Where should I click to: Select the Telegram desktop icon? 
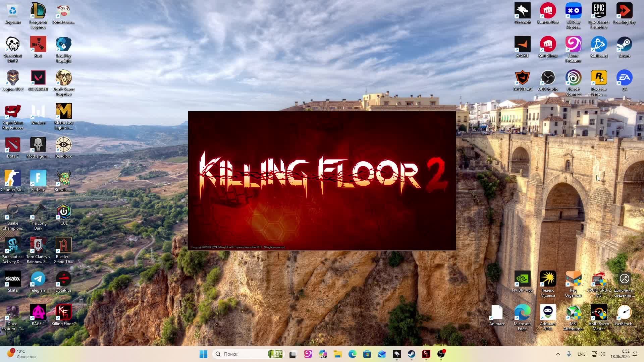pyautogui.click(x=38, y=282)
